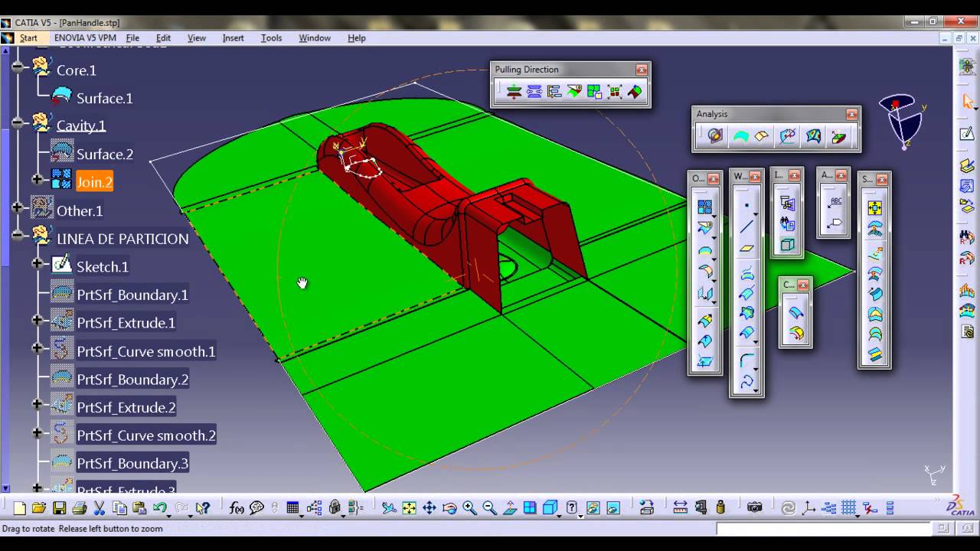Click the Undo arrow icon
Image resolution: width=980 pixels, height=551 pixels.
tap(159, 507)
